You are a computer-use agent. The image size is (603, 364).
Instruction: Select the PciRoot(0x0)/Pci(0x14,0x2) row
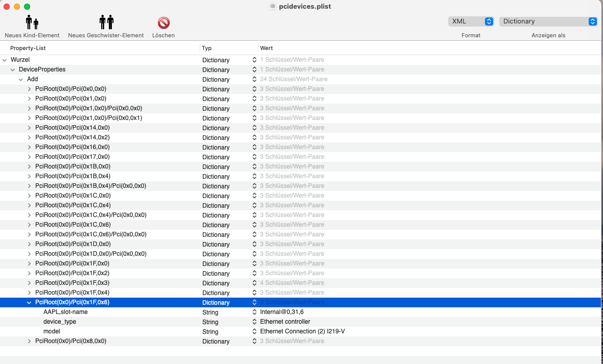click(x=300, y=138)
